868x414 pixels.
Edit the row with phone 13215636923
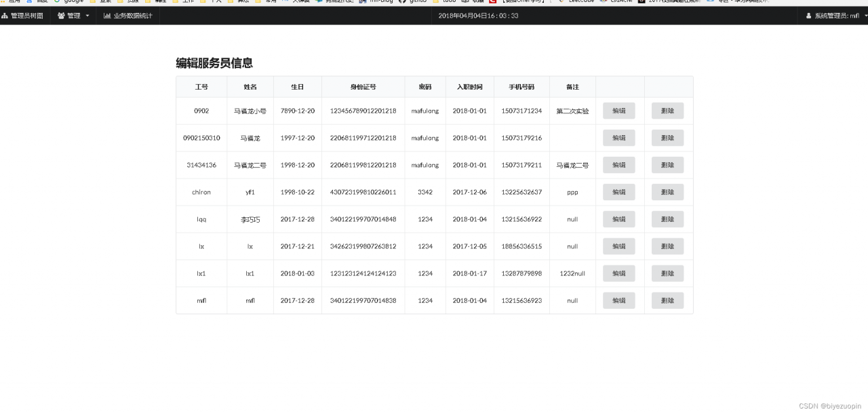(619, 301)
